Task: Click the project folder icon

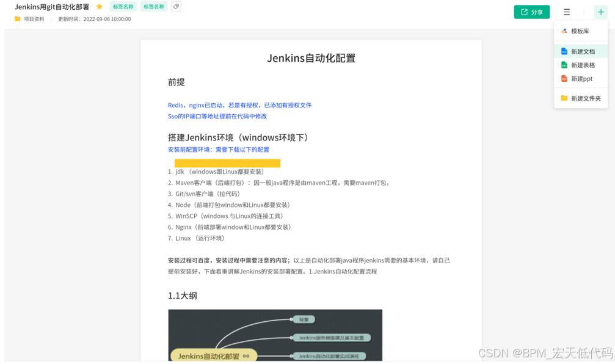Action: coord(17,19)
